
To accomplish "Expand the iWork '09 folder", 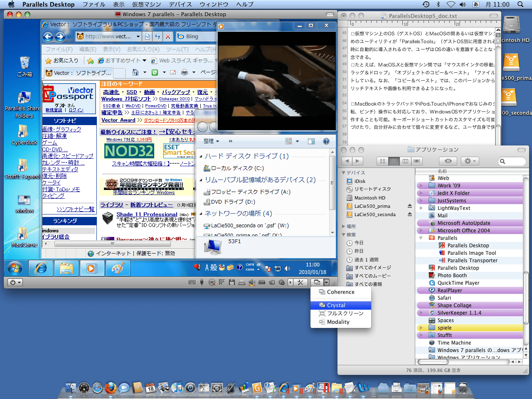I will 421,186.
